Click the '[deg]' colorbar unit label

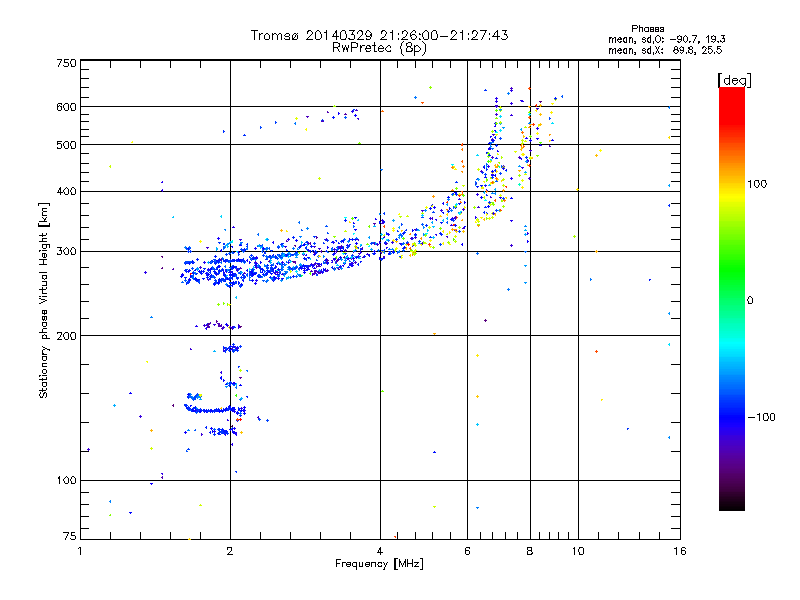734,80
